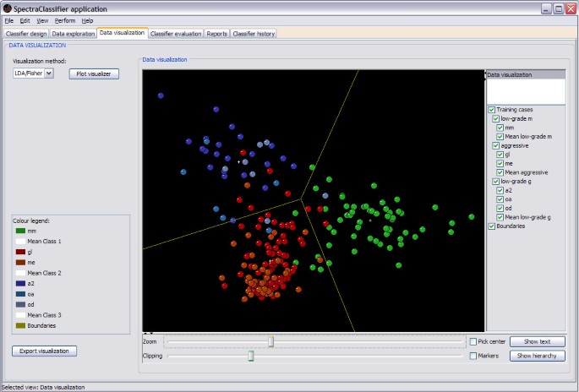The width and height of the screenshot is (579, 392).
Task: Toggle the Boundaries checkbox in the tree
Action: [x=491, y=226]
